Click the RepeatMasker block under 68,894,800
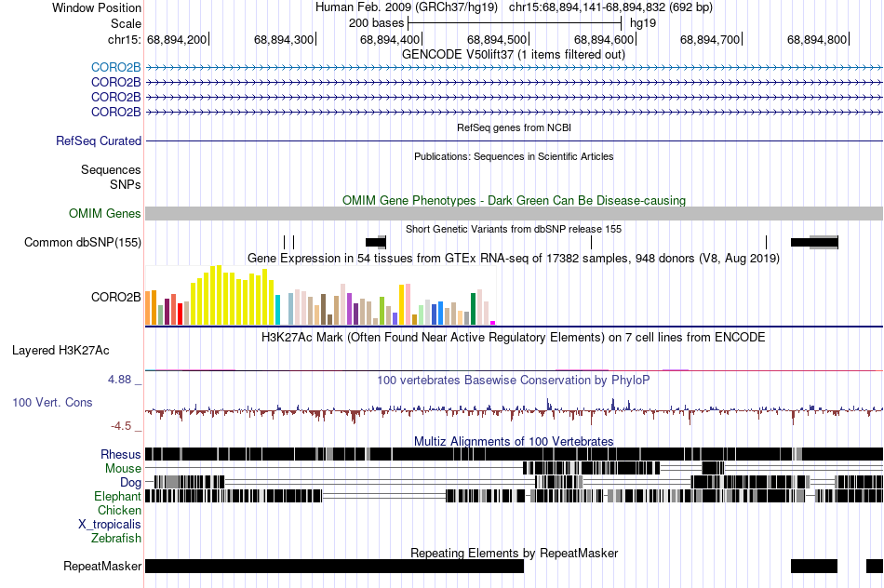 [814, 566]
